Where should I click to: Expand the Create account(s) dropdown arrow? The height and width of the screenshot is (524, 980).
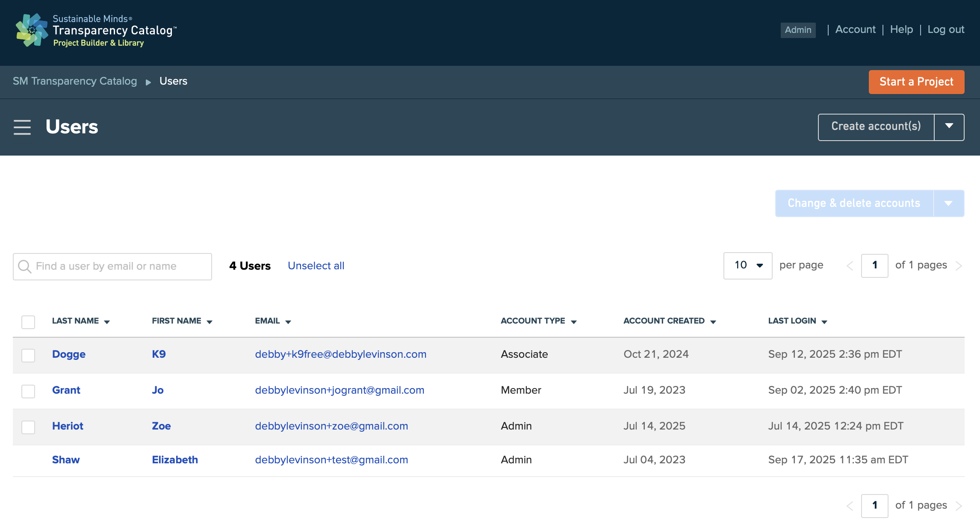[949, 127]
